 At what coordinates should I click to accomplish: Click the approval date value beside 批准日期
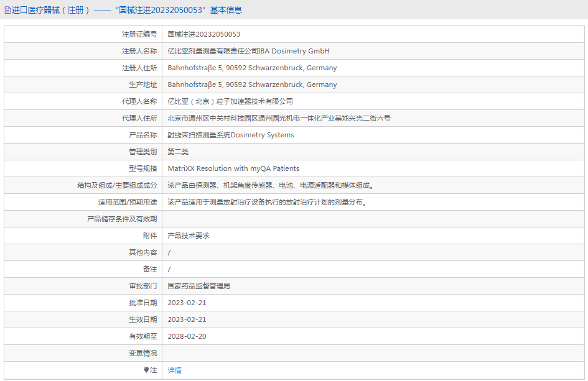187,303
